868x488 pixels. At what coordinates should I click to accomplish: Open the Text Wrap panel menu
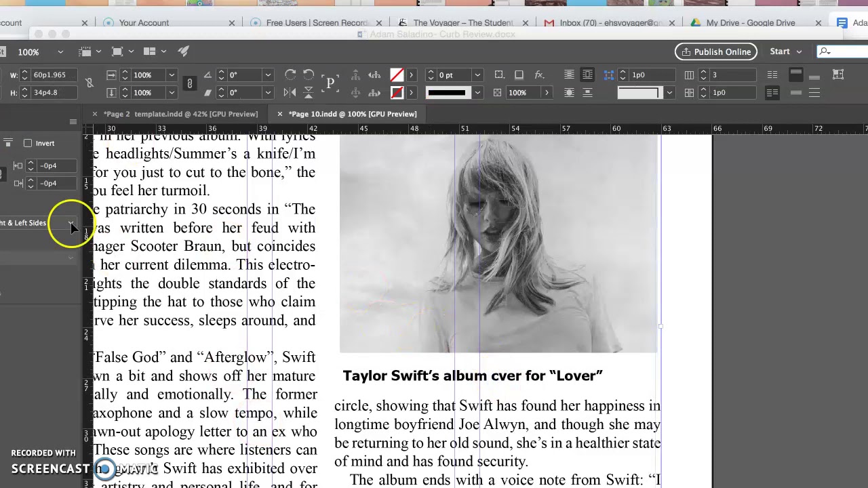pyautogui.click(x=73, y=121)
